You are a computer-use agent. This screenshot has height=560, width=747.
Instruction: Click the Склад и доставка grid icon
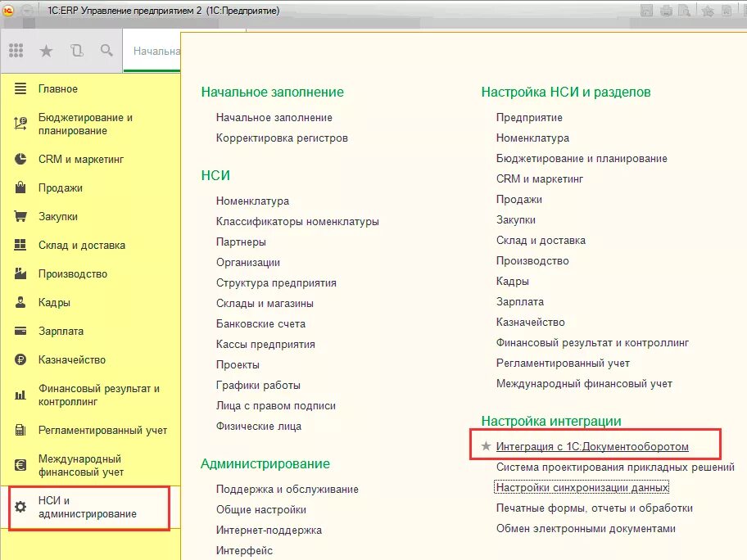pos(20,245)
